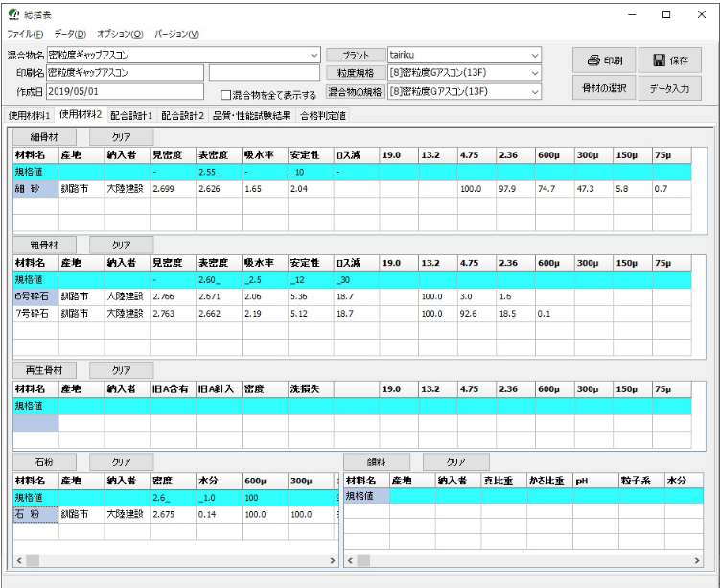Open the 混合物の規格 dropdown
Image resolution: width=720 pixels, height=588 pixels.
[x=535, y=91]
